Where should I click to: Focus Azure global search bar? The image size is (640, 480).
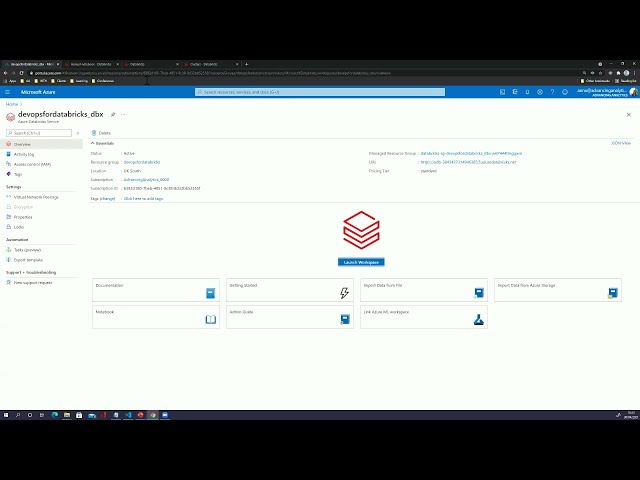click(320, 92)
